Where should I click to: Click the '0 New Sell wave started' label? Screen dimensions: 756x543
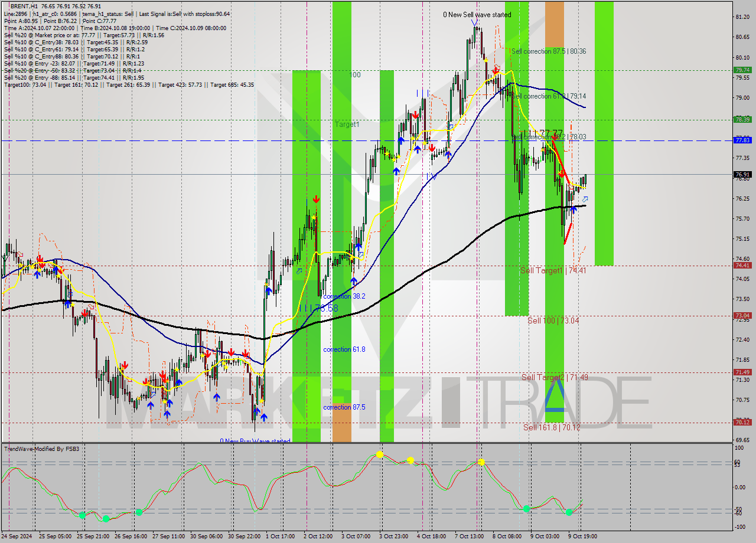[x=477, y=15]
